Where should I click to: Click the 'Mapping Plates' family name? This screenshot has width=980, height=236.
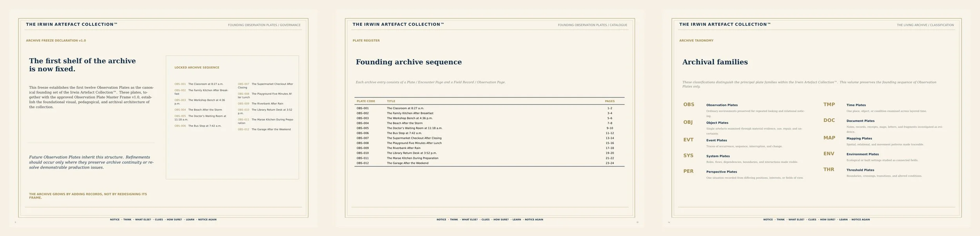point(859,139)
